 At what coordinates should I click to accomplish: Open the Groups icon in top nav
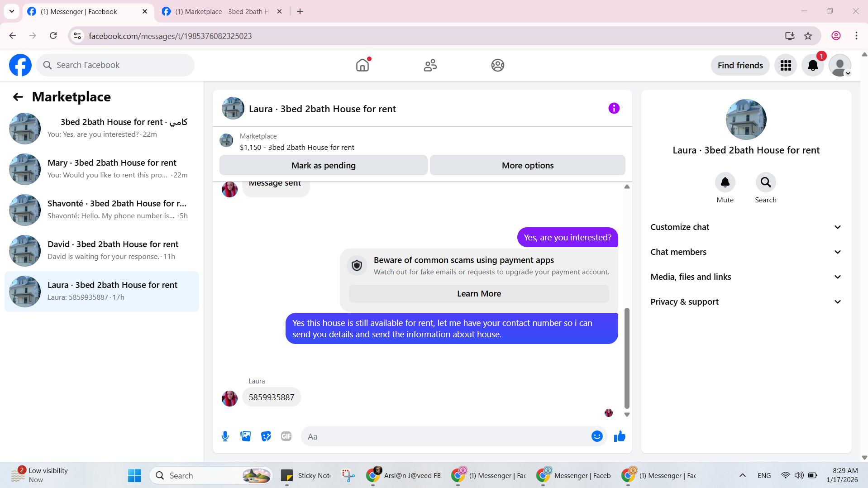(x=498, y=65)
